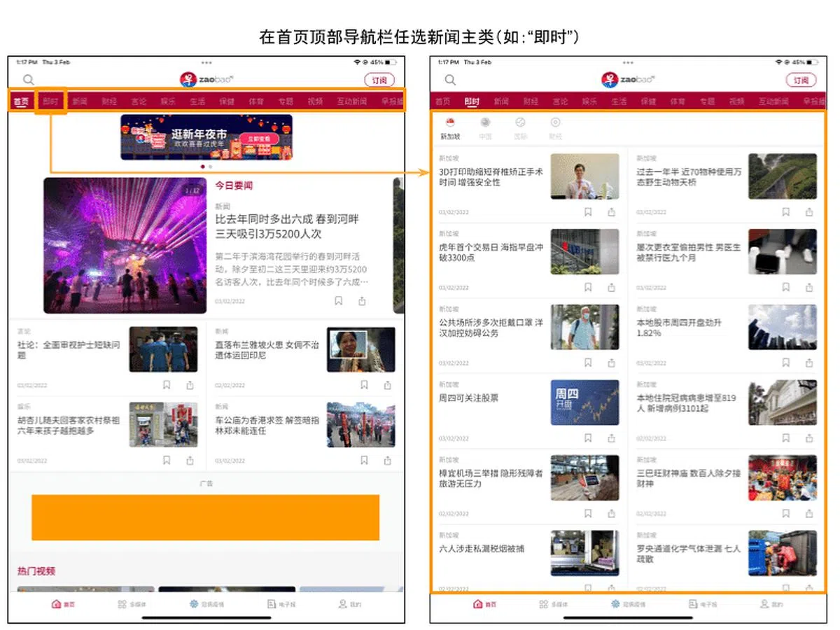
Task: Bookmark the '3D打印助缩短脊椎矫正手术时间' article
Action: click(x=588, y=212)
